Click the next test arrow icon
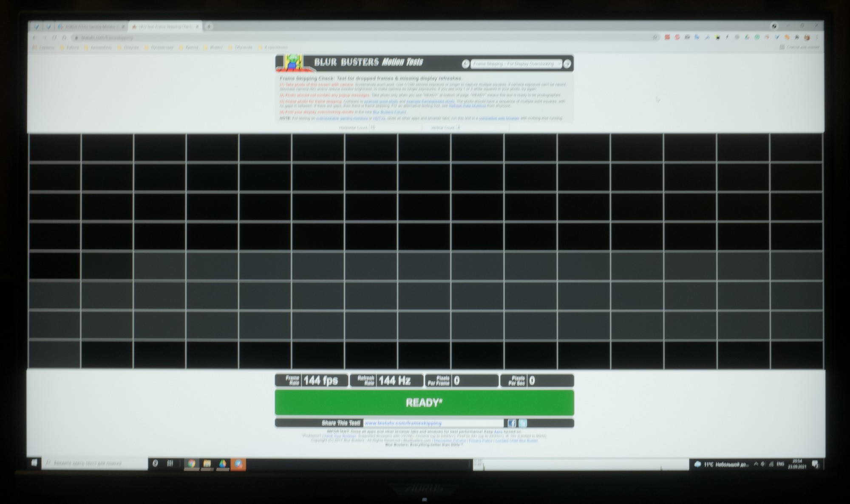Viewport: 850px width, 504px height. pyautogui.click(x=567, y=64)
